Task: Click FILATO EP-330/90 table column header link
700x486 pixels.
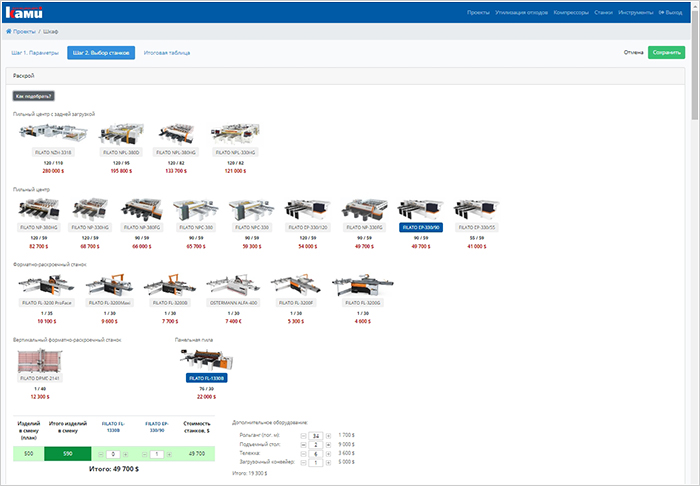Action: tap(157, 427)
